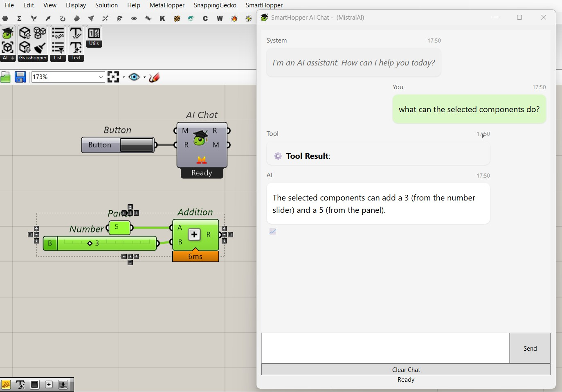The width and height of the screenshot is (562, 392).
Task: Pick the multiple cubes Grasshopper icon
Action: click(40, 33)
